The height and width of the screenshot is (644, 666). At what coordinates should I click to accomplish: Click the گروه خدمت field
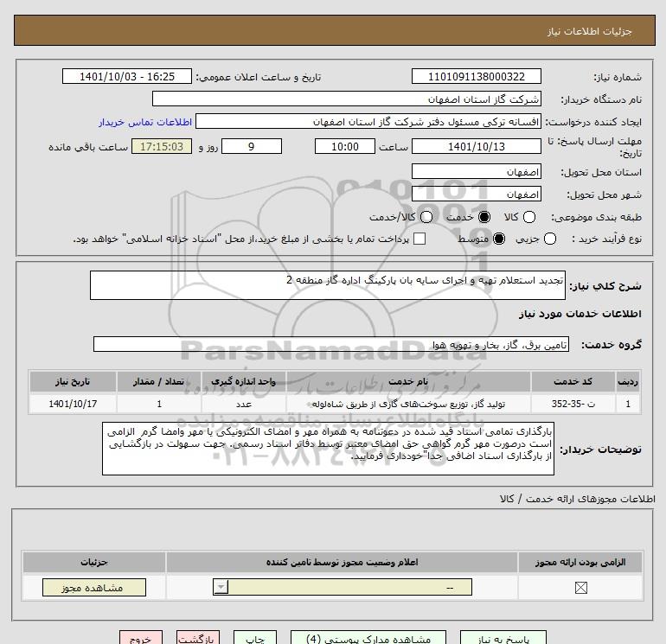331,344
